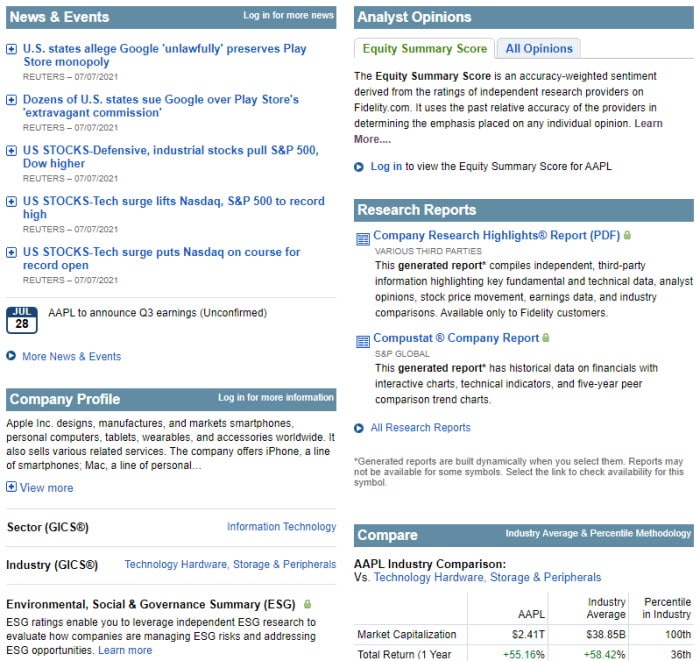The image size is (700, 661).
Task: Click the 100th percentile cell
Action: pyautogui.click(x=678, y=634)
